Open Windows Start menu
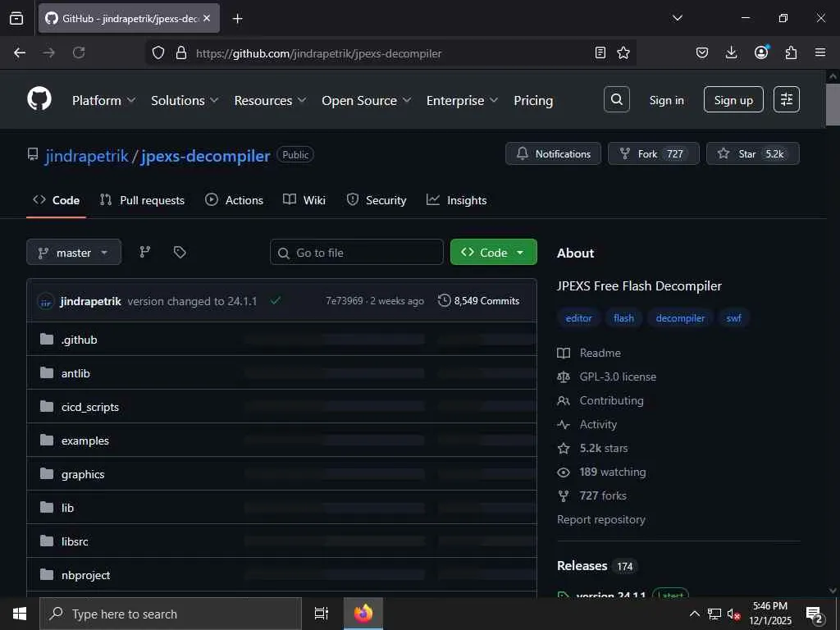 [x=20, y=614]
